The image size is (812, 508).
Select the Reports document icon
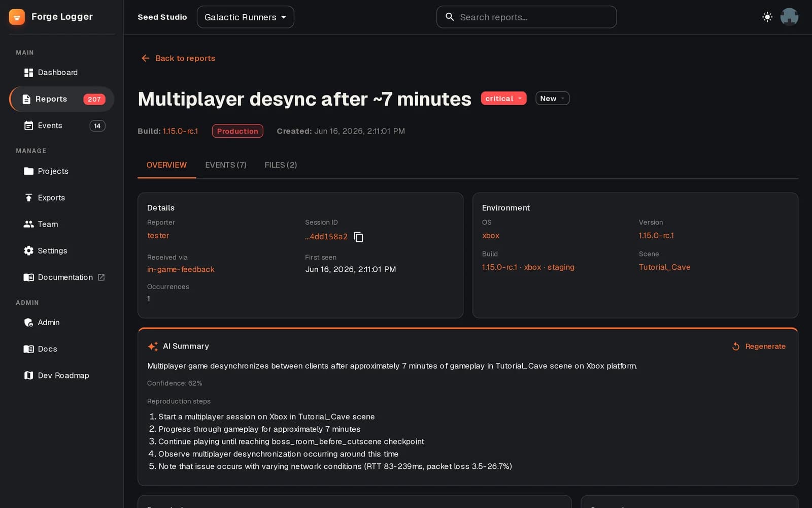click(x=26, y=99)
